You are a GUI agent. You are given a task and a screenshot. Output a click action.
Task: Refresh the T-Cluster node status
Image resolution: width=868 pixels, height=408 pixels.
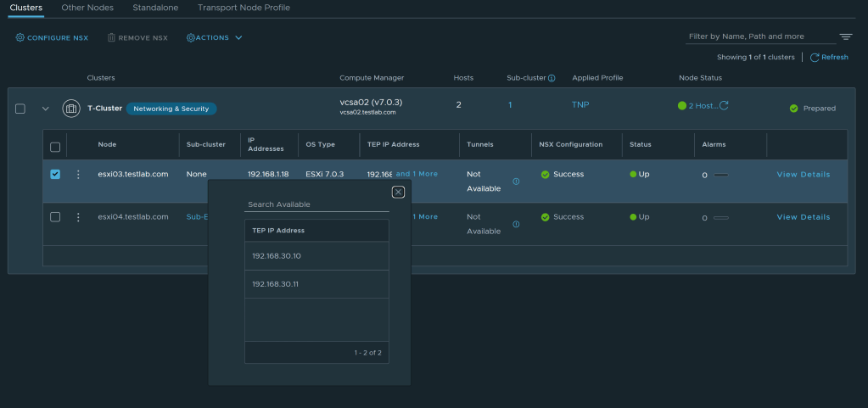[724, 106]
